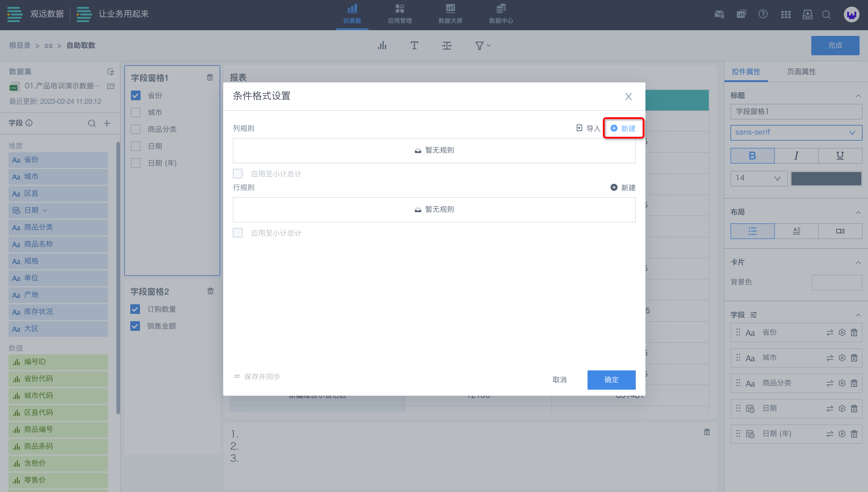Check 应用至小计总计 under column rules

point(238,174)
